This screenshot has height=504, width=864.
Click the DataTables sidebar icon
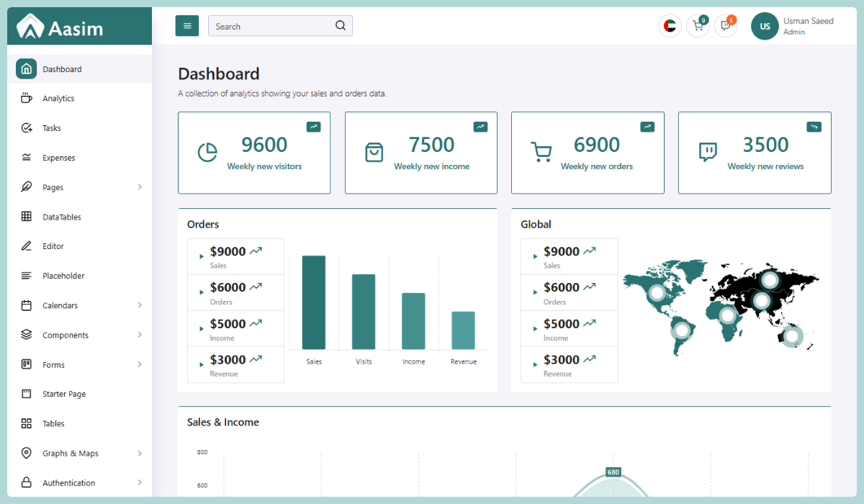click(x=25, y=216)
